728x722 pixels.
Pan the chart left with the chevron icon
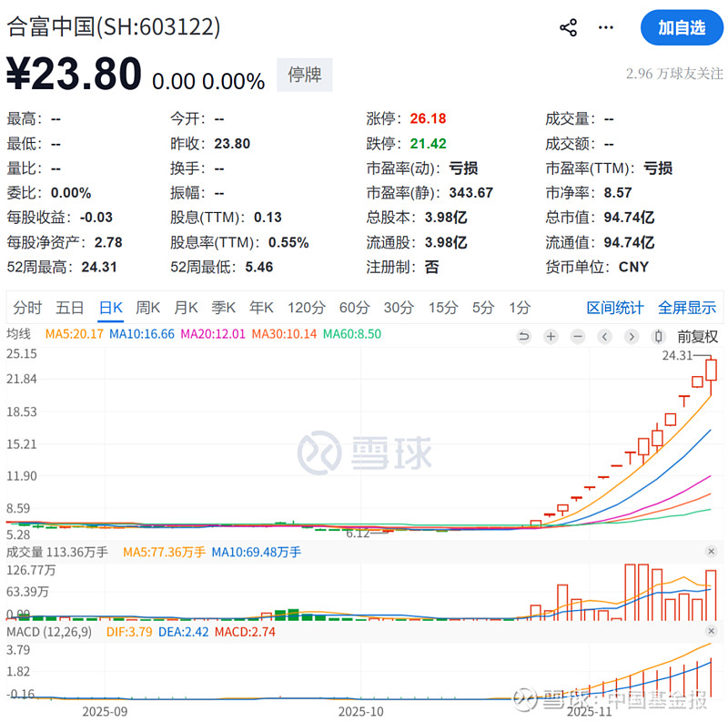(603, 336)
